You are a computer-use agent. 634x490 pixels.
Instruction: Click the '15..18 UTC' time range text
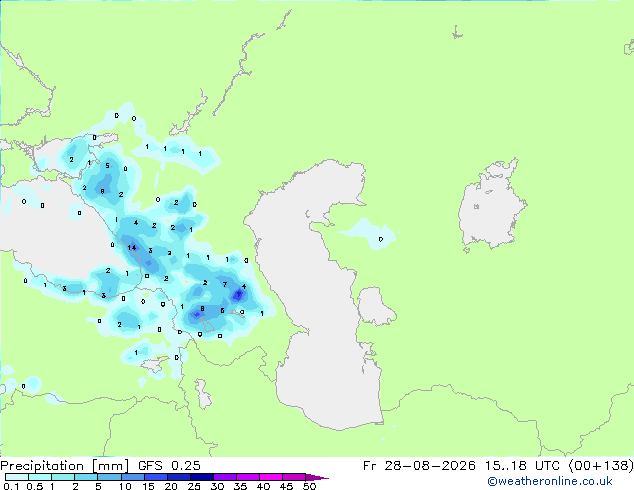[x=522, y=466]
